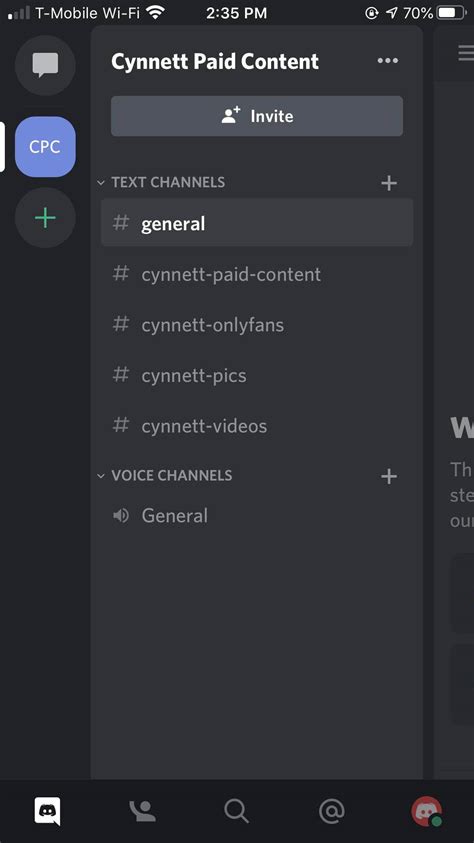Open user profile avatar tab

point(427,811)
